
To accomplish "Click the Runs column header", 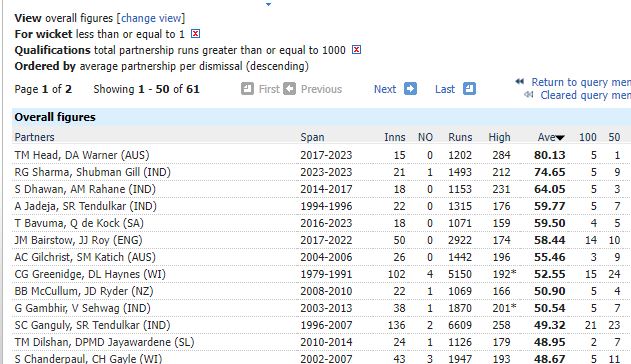I will [x=460, y=137].
